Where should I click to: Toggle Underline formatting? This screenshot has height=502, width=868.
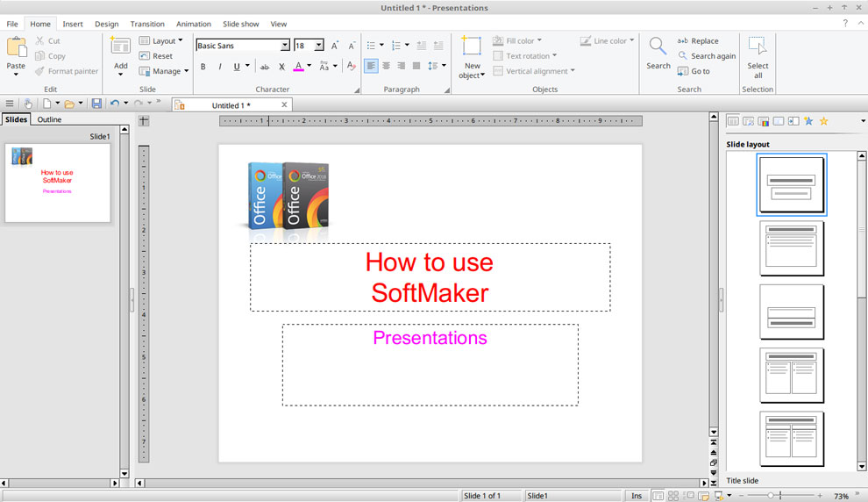pos(237,67)
